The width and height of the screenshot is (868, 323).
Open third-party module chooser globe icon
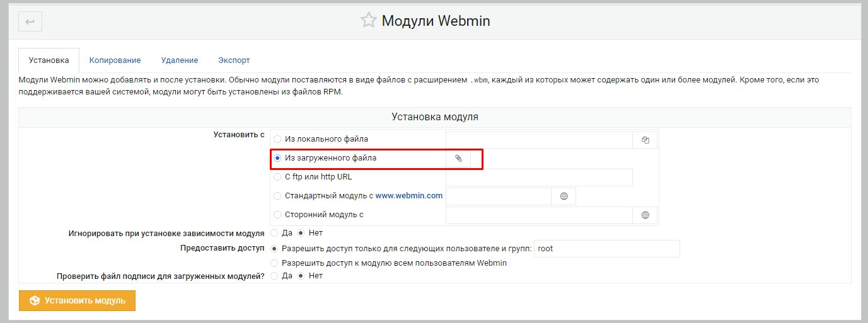pos(645,215)
